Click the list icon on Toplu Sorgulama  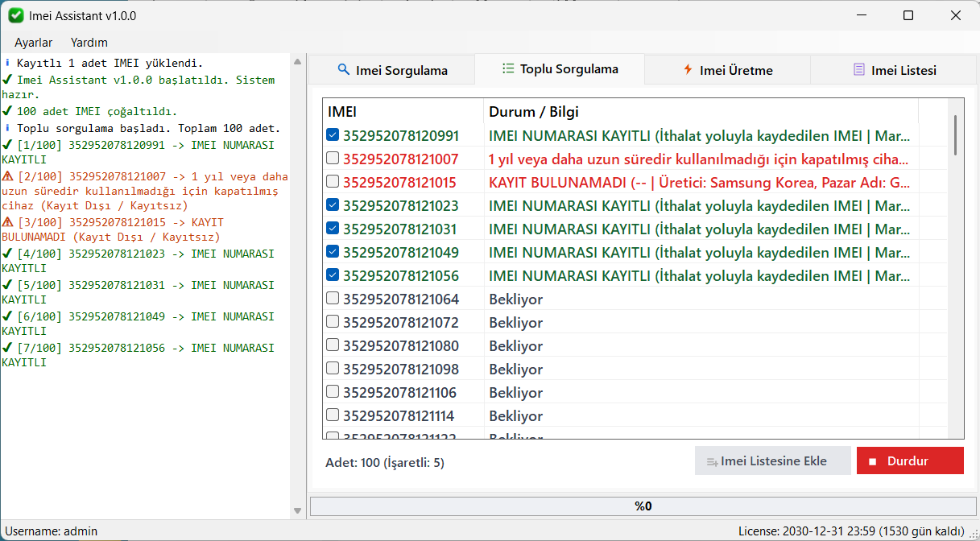pyautogui.click(x=508, y=68)
